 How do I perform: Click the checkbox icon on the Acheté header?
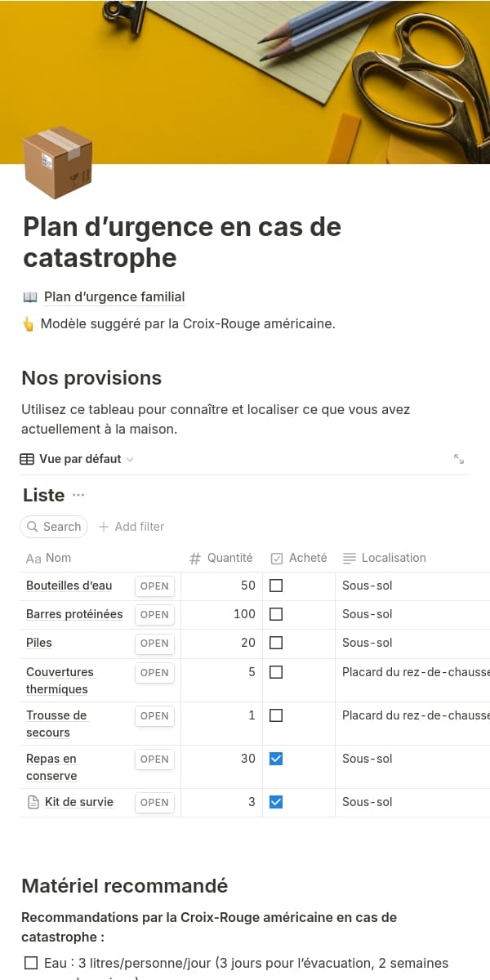[277, 558]
